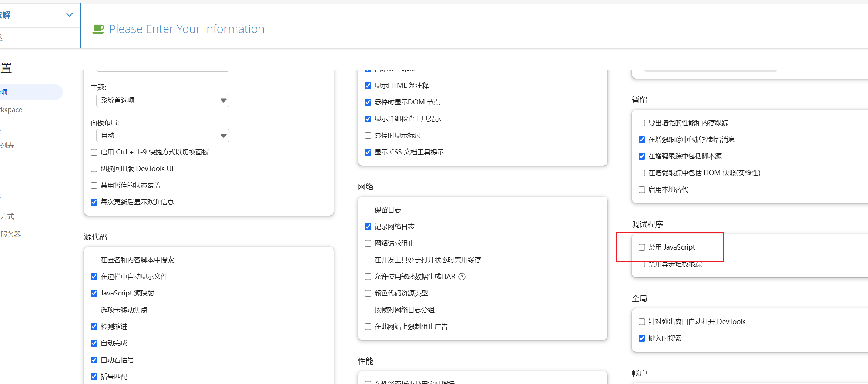
Task: Expand the chevron arrow in the top-left panel
Action: (69, 15)
